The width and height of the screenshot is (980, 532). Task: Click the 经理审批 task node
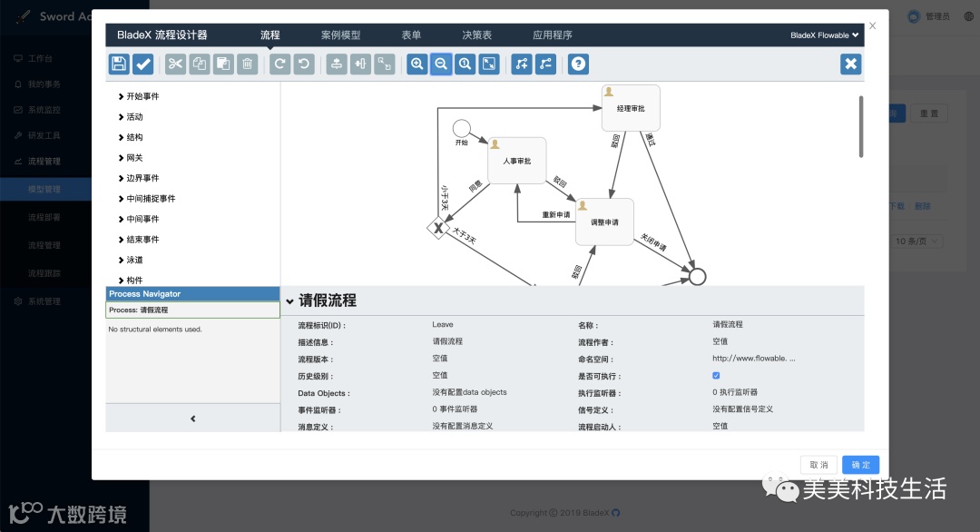[x=631, y=108]
